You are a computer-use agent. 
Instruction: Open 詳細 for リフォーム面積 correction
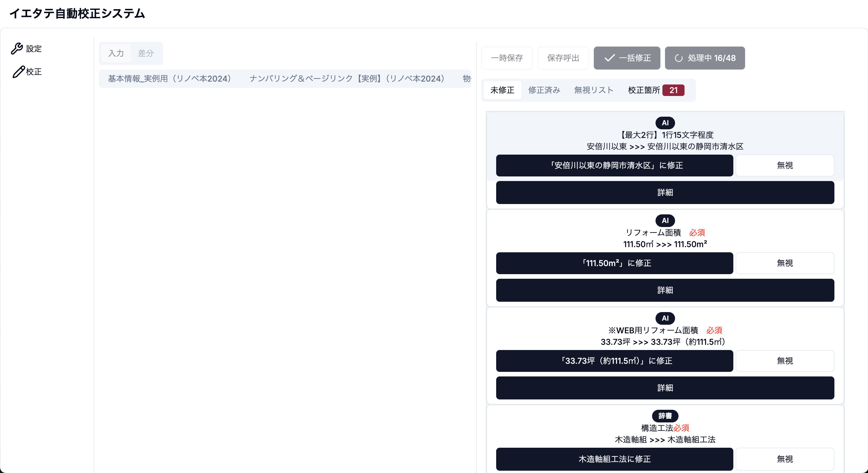(x=665, y=290)
